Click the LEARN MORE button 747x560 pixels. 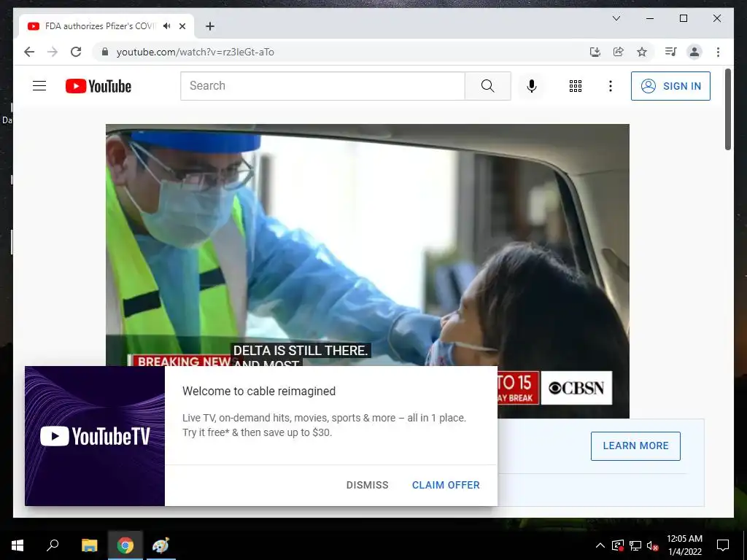point(635,446)
